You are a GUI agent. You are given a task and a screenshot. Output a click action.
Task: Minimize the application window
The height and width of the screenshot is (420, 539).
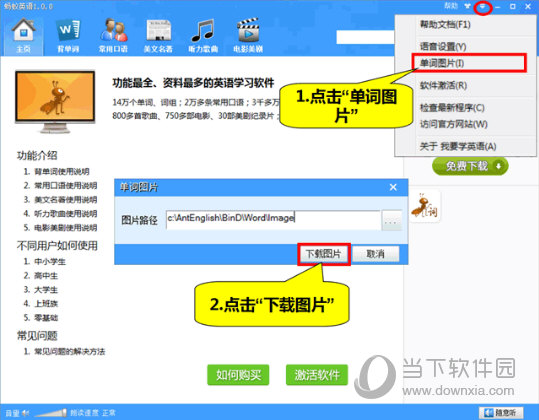pos(498,7)
